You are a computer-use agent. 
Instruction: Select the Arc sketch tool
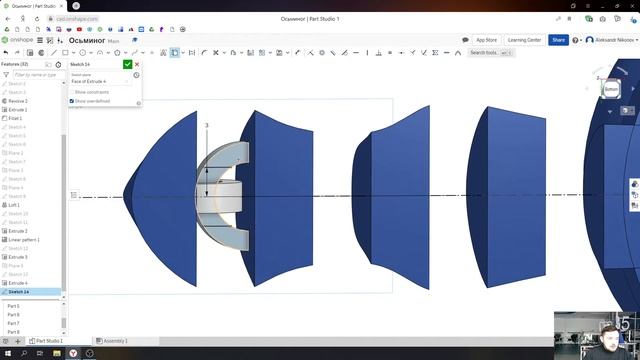(100, 53)
